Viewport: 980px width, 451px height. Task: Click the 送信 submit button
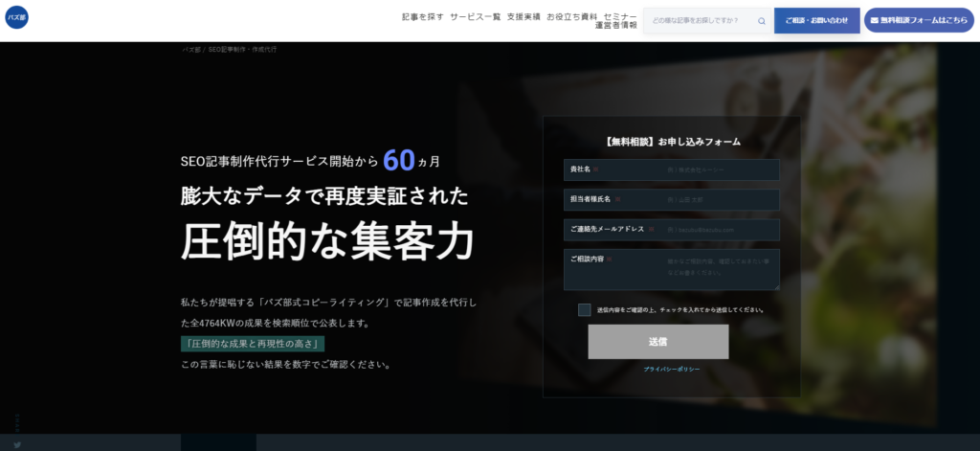click(x=658, y=342)
